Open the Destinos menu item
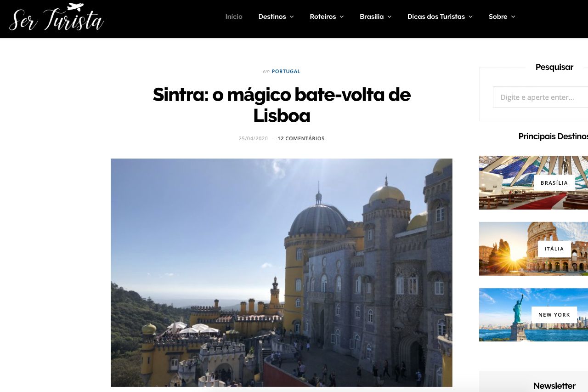Viewport: 588px width, 392px height. tap(272, 17)
